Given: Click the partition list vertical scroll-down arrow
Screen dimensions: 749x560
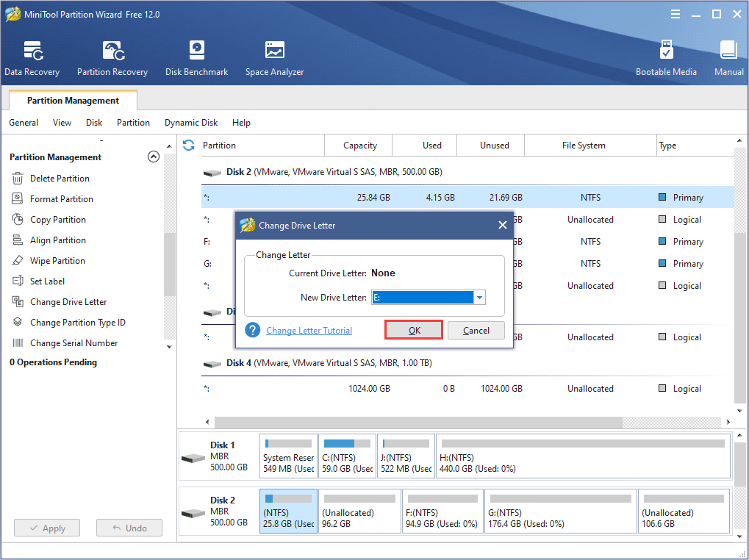Looking at the screenshot, I should pyautogui.click(x=740, y=411).
